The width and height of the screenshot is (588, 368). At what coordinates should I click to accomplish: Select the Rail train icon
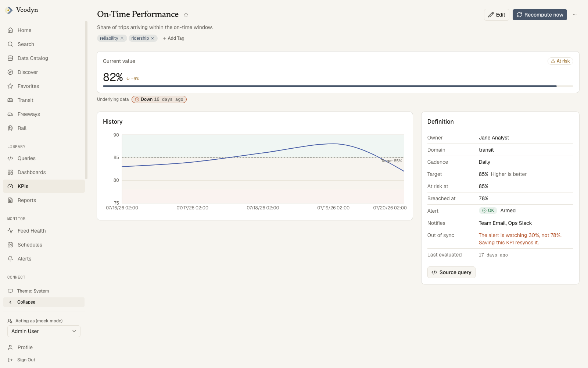coord(10,128)
